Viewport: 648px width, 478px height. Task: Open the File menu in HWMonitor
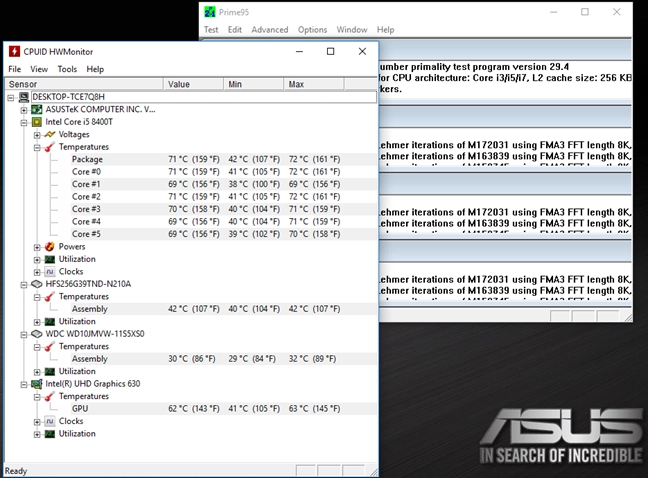point(14,69)
